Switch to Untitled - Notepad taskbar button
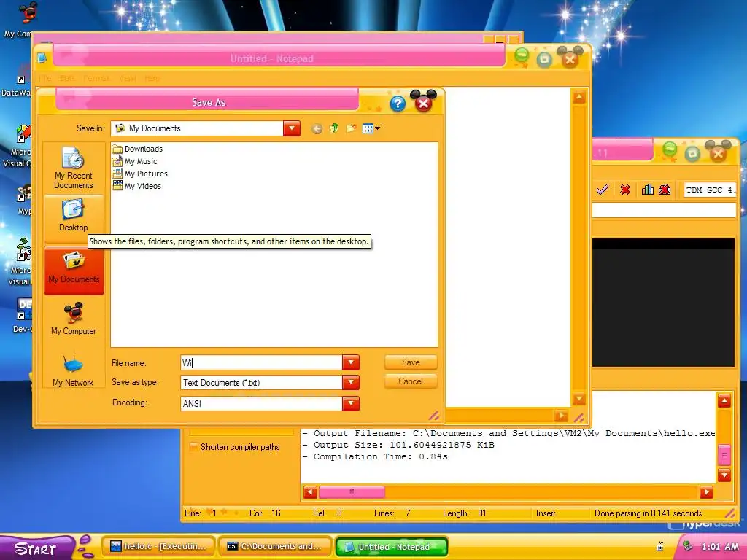This screenshot has height=560, width=747. pos(392,547)
